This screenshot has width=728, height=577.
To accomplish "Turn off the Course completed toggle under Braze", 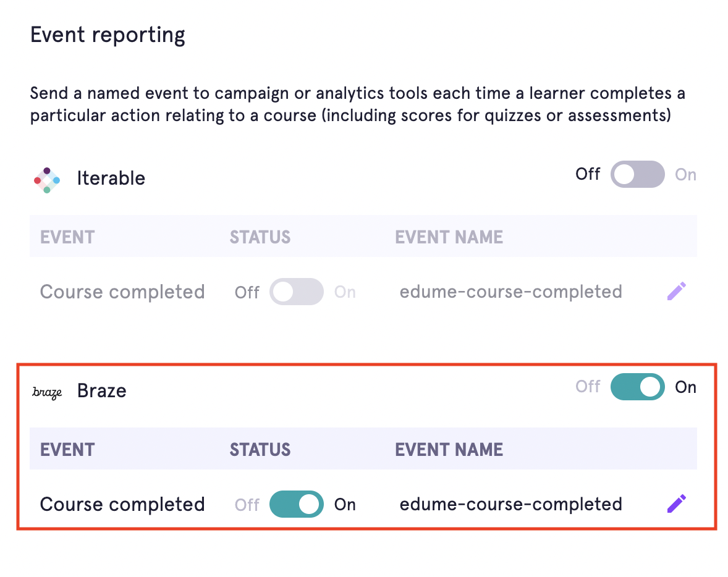I will coord(296,504).
